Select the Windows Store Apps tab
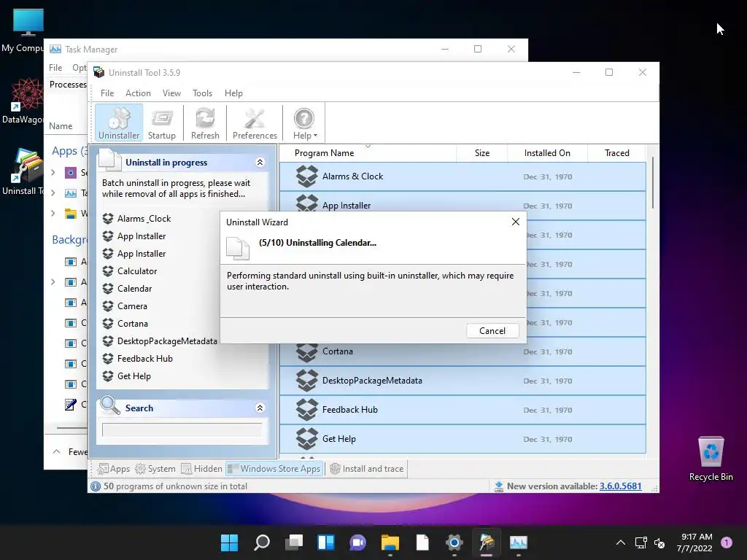Image resolution: width=747 pixels, height=560 pixels. [x=274, y=469]
